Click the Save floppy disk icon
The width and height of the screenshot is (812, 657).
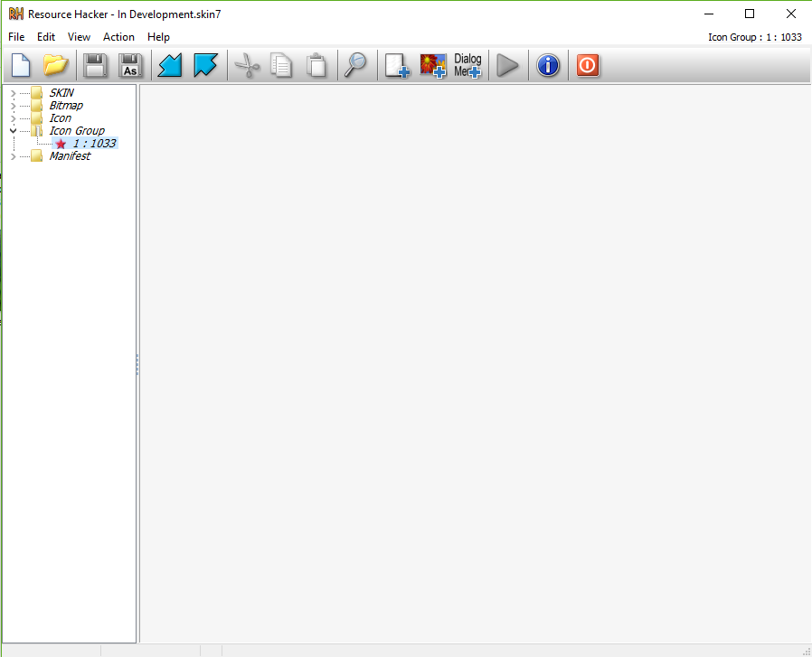click(95, 66)
